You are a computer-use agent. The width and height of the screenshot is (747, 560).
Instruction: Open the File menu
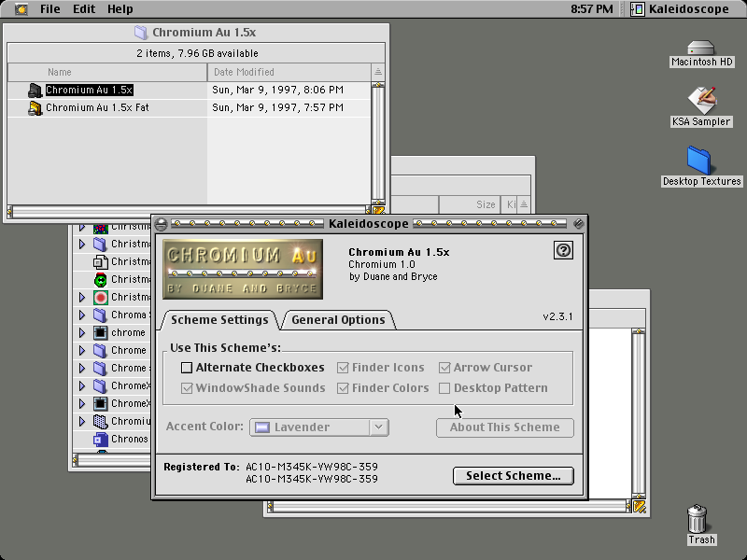point(49,9)
